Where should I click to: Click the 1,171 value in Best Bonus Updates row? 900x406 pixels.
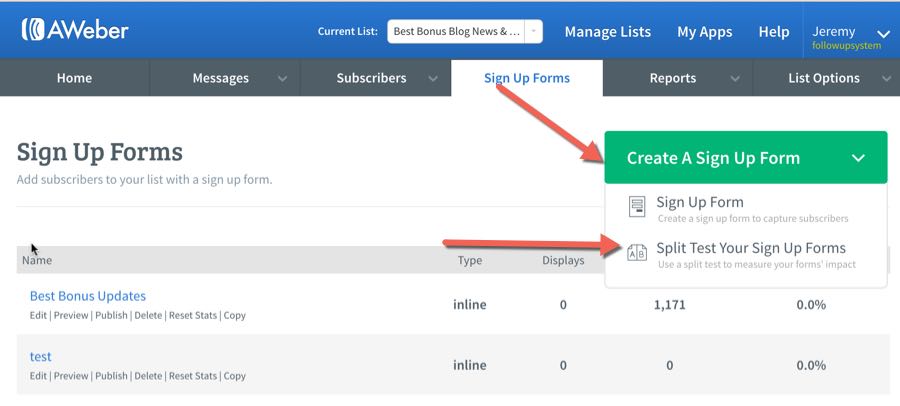pos(669,305)
